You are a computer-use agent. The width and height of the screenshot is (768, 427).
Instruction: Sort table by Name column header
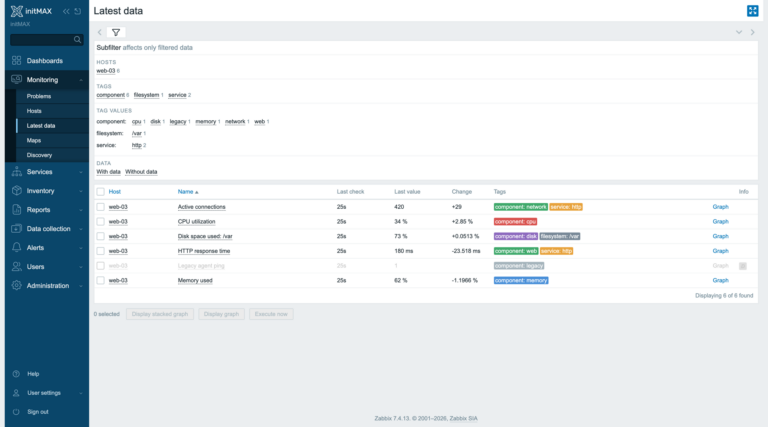(x=188, y=192)
